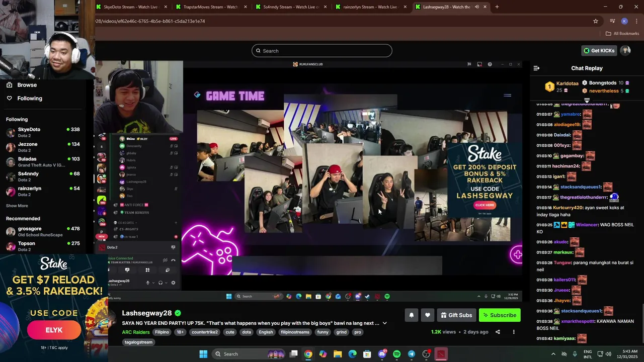Click the countertrike2 tag

pyautogui.click(x=204, y=332)
